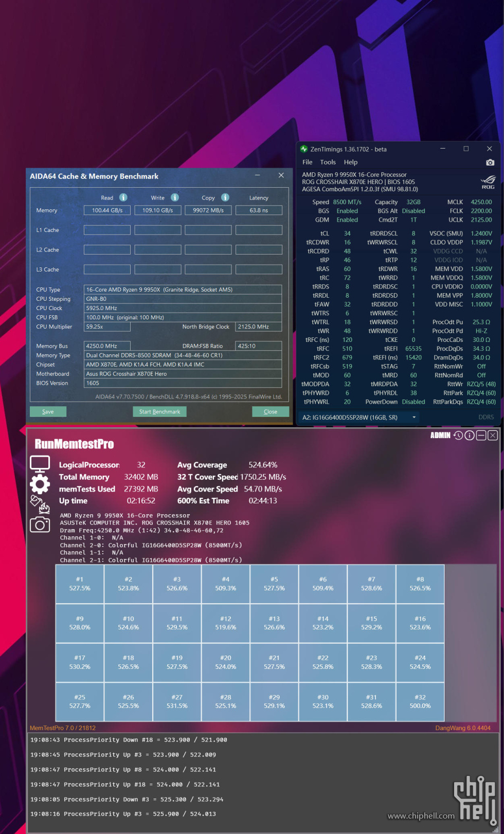Click the Speed value 8500 MT/s in ZenTimings

pos(347,202)
